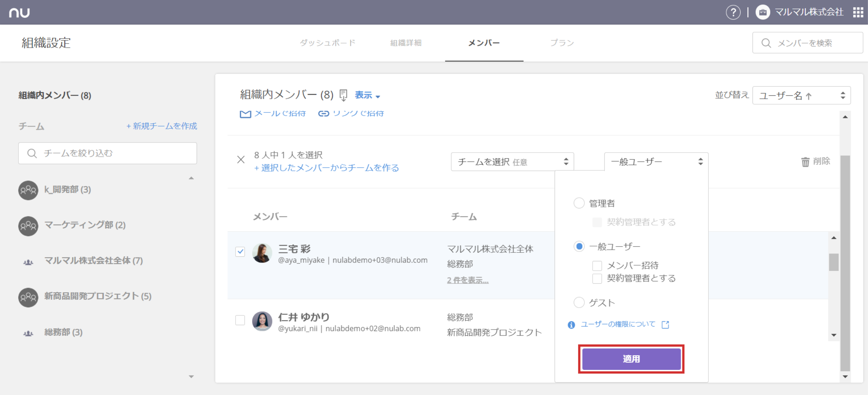Select the 管理者 radio button
The height and width of the screenshot is (395, 868).
579,203
